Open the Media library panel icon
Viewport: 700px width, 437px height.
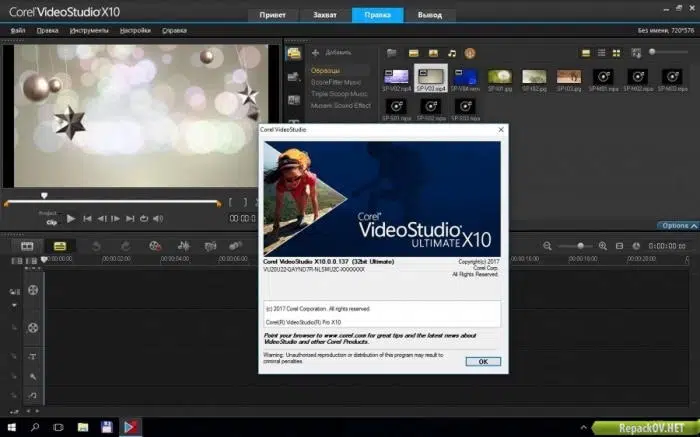294,53
